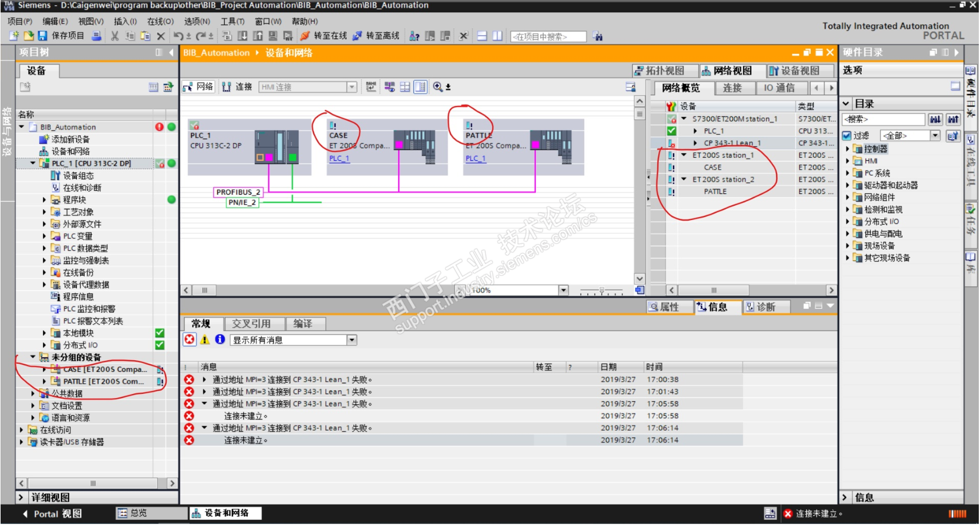980x527 pixels.
Task: Select the IO 通信 tab
Action: [779, 88]
